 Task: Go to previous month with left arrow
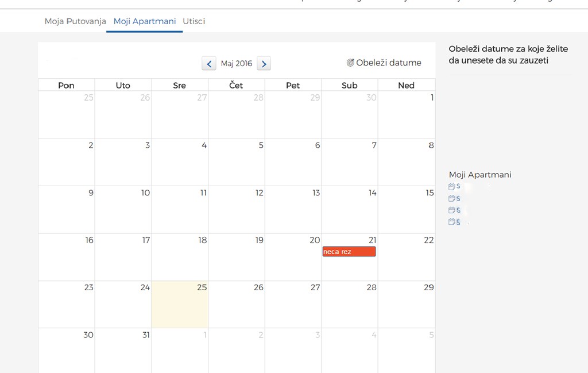pos(208,64)
